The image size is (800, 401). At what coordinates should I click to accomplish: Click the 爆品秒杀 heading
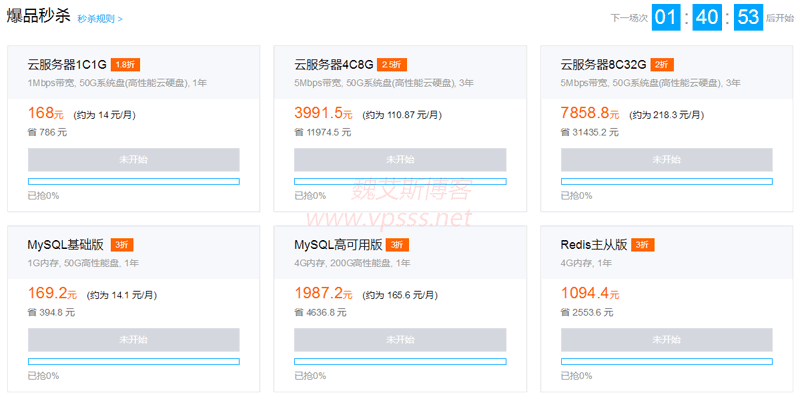click(38, 16)
